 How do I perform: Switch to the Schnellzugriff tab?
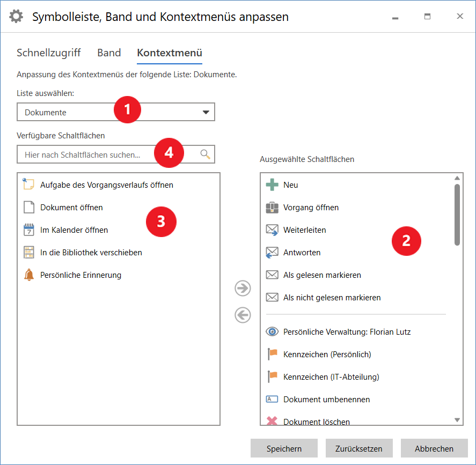point(49,53)
